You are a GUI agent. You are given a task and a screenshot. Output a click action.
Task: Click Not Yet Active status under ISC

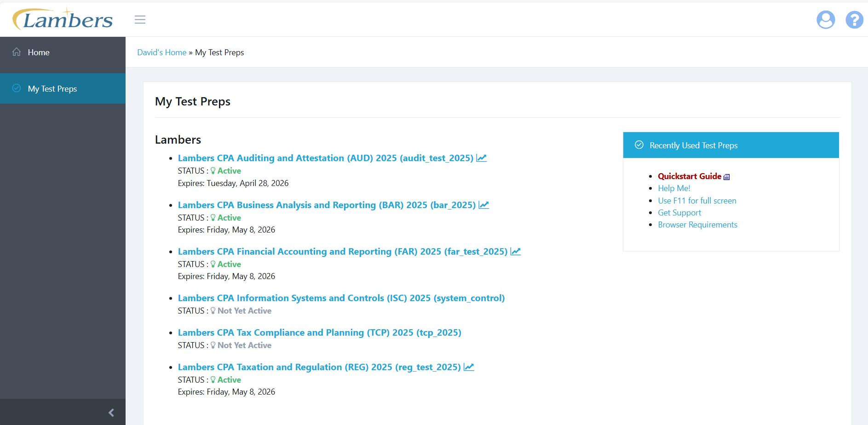[244, 311]
